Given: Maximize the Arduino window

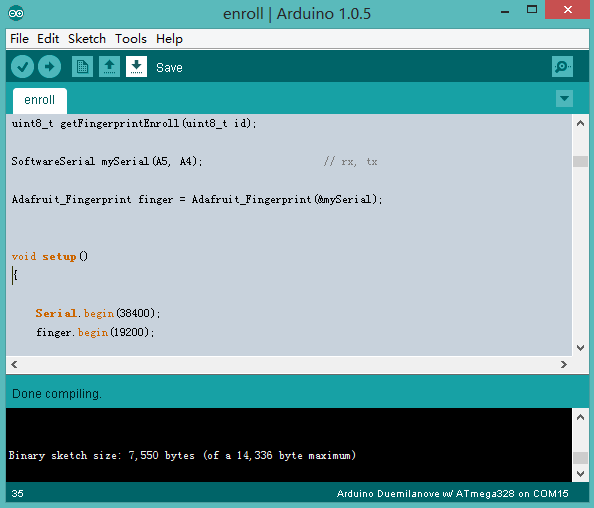Looking at the screenshot, I should tap(532, 9).
